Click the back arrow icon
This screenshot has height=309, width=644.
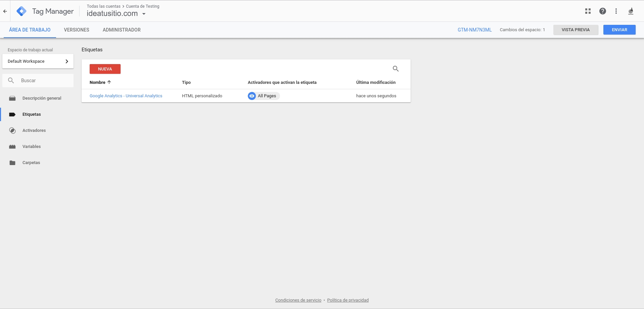click(5, 11)
